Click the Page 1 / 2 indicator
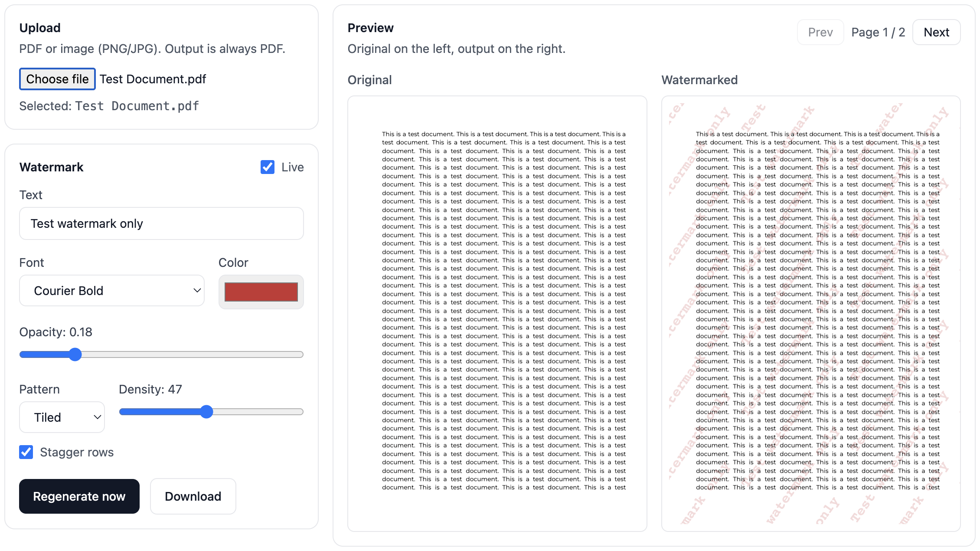980x551 pixels. [878, 32]
